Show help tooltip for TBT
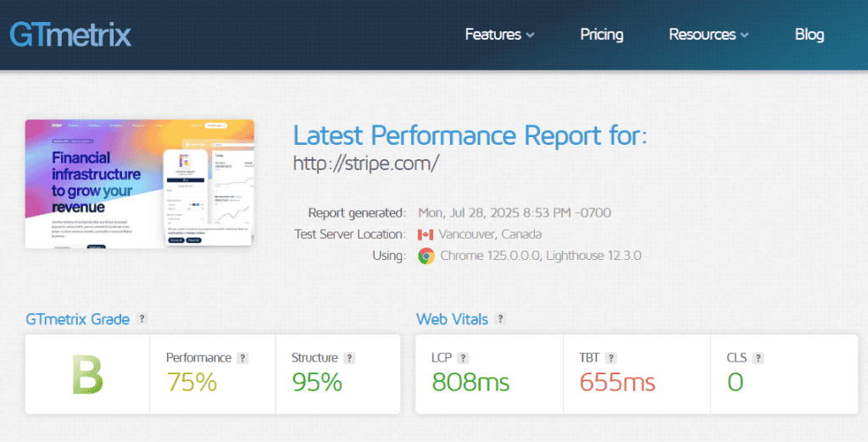 point(611,358)
